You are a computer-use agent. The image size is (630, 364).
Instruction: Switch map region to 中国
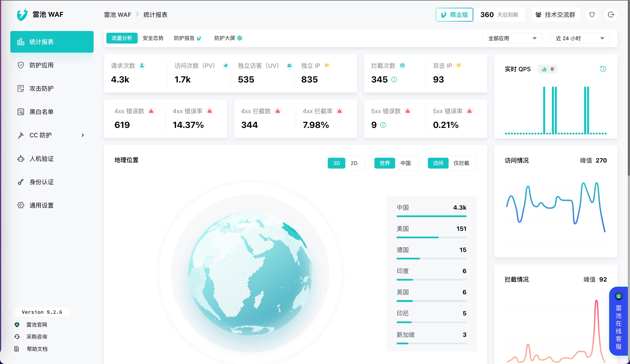405,163
